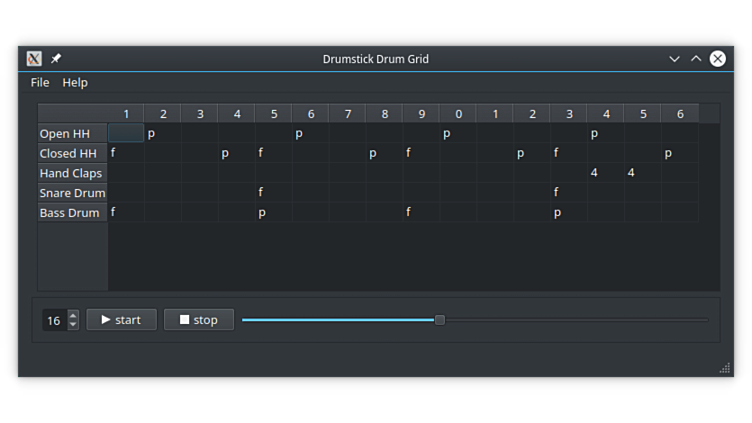Click column 9 header in the drum grid
Screen dimensions: 752x423
coord(421,114)
